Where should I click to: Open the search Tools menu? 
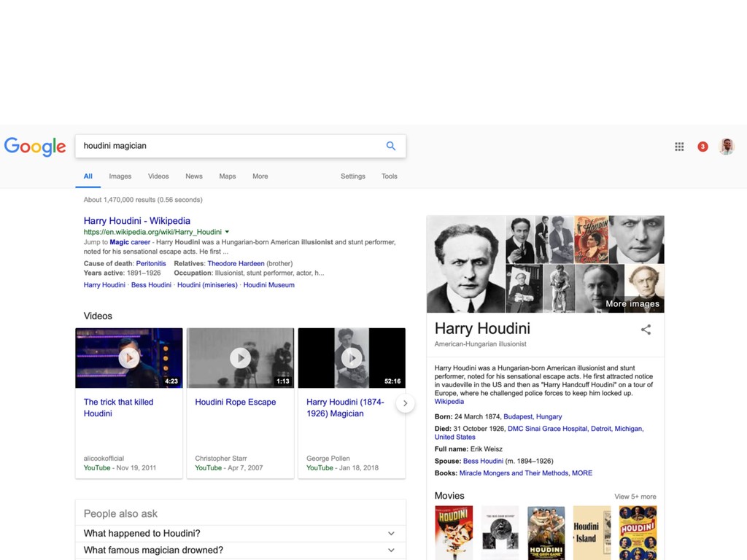[390, 176]
